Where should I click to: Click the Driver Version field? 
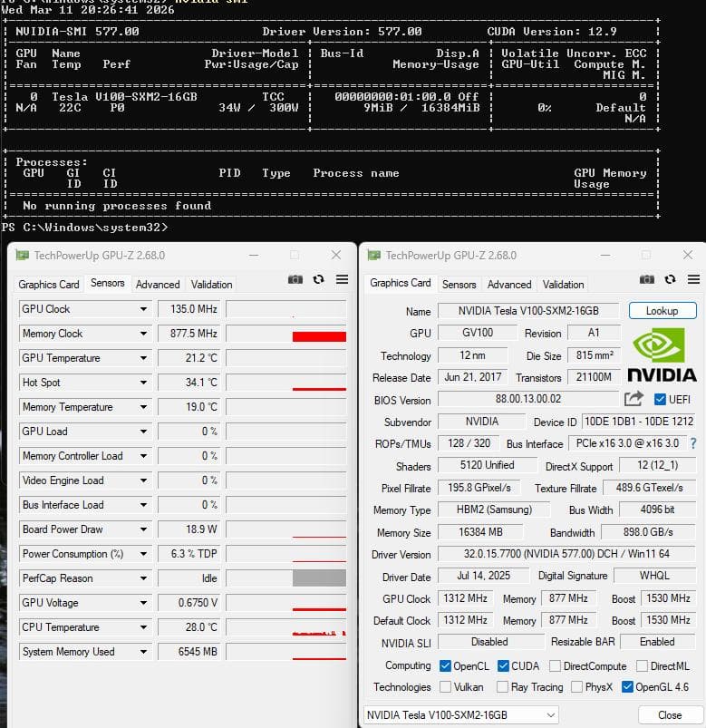click(x=566, y=554)
